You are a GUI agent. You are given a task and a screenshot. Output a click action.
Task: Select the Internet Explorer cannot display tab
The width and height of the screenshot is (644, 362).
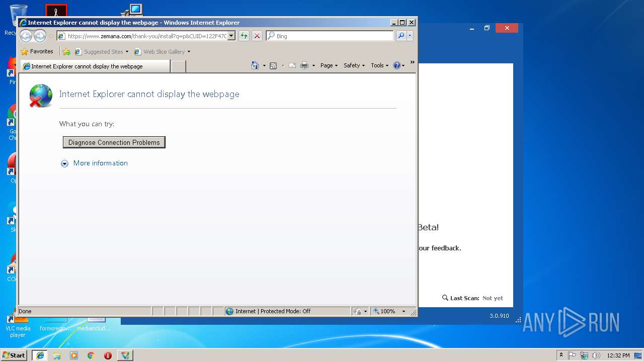click(x=95, y=66)
